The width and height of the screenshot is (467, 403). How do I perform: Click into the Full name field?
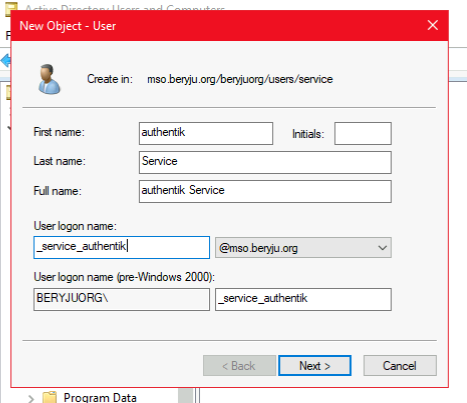pos(265,191)
